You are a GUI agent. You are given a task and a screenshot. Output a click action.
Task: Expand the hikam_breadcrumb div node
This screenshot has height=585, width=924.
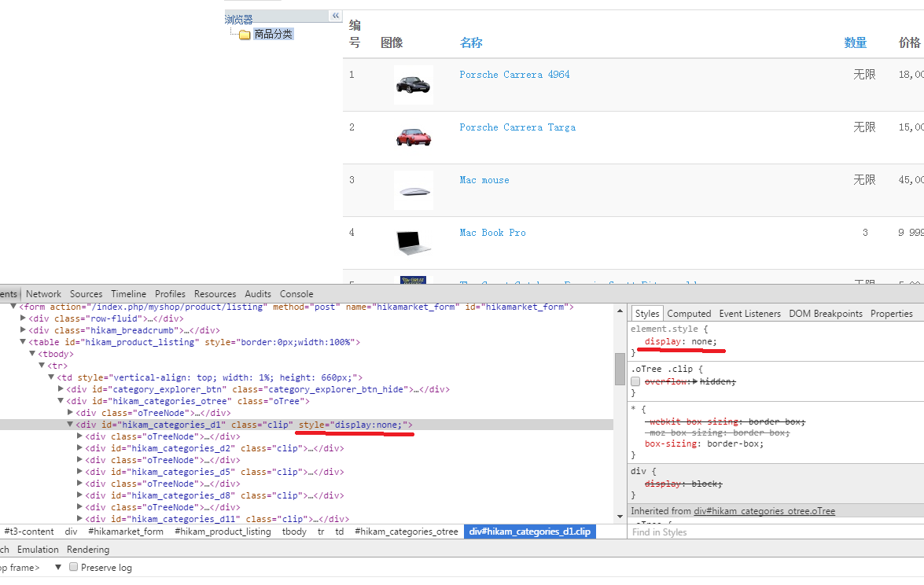tap(23, 330)
